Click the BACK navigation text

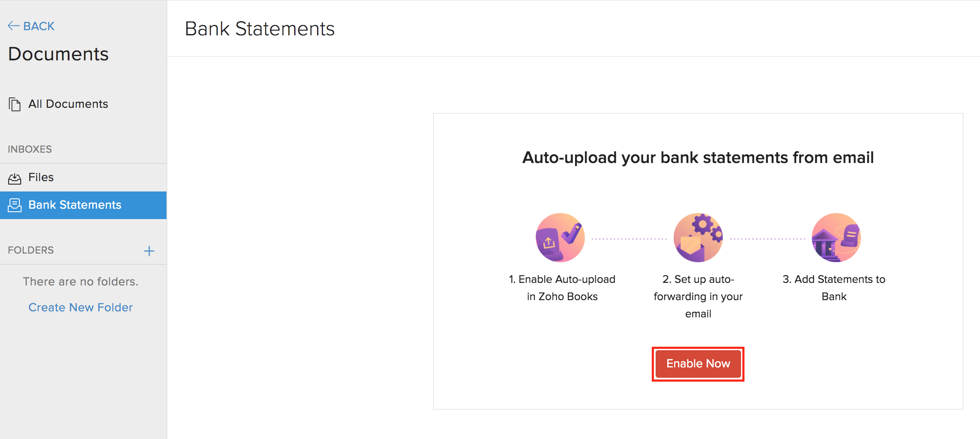tap(39, 26)
